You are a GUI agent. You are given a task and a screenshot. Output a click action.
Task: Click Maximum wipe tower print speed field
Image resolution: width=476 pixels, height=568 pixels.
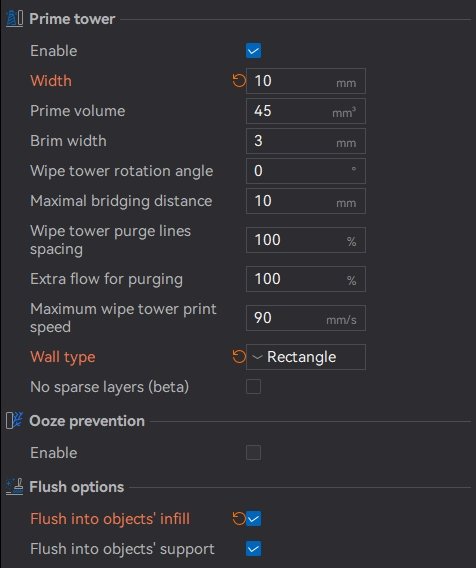pos(306,318)
